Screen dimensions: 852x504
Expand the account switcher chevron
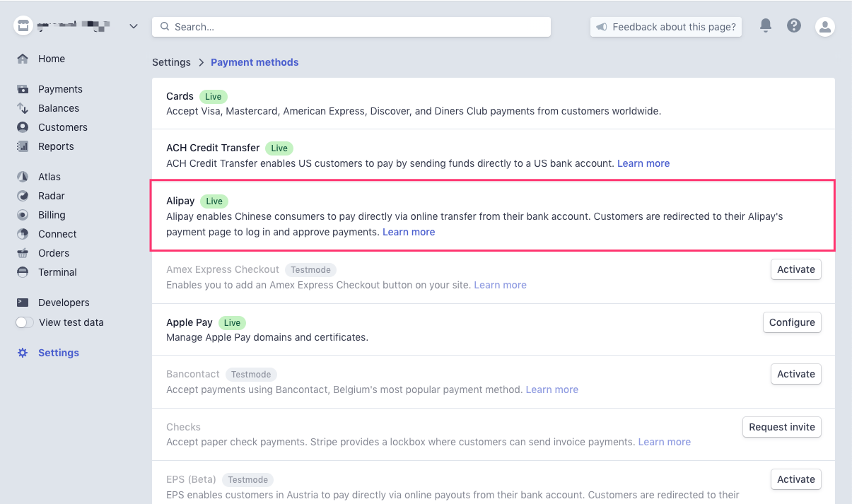coord(134,26)
